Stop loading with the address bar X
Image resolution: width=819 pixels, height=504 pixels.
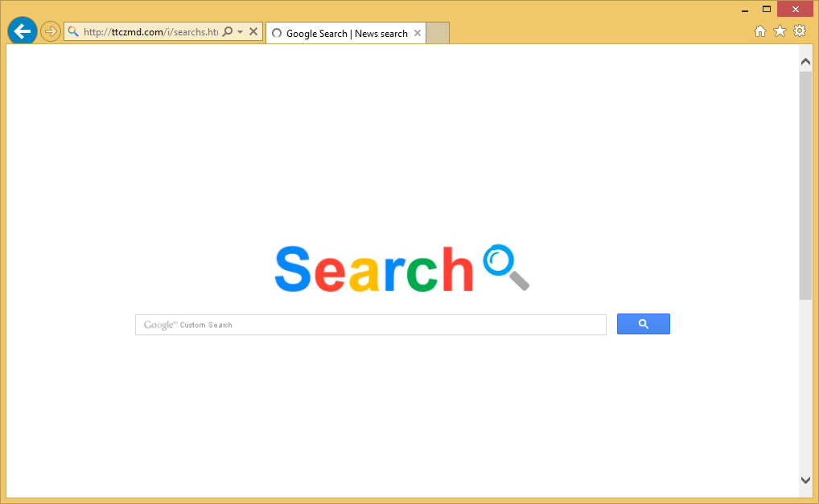tap(253, 31)
